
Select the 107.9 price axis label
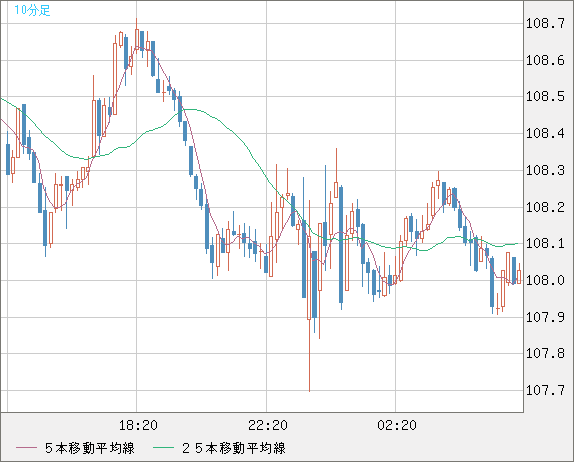click(545, 317)
